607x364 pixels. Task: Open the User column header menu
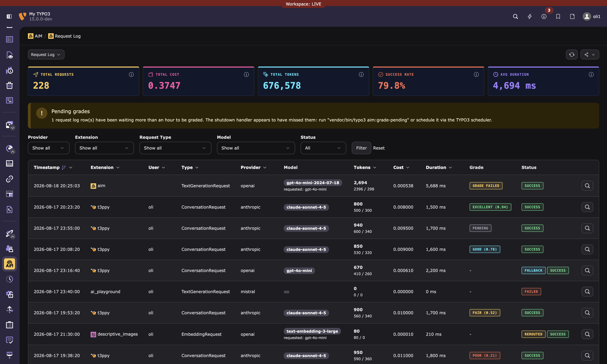click(157, 167)
